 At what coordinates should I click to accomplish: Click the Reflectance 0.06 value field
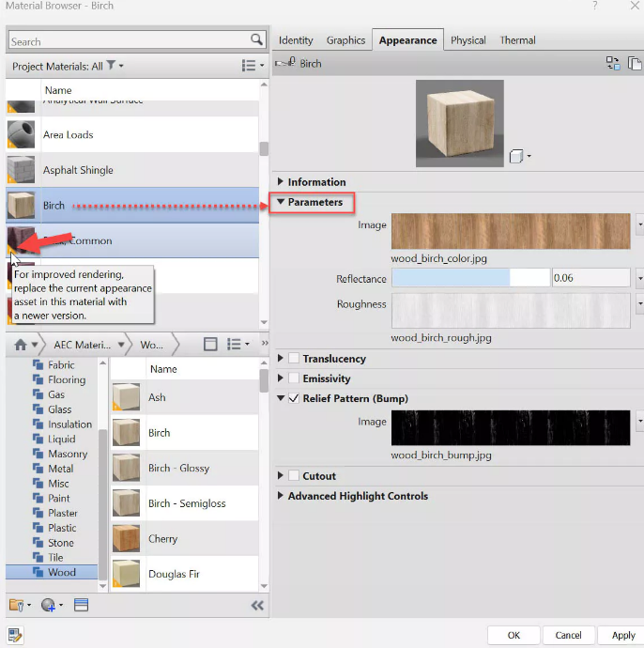590,278
